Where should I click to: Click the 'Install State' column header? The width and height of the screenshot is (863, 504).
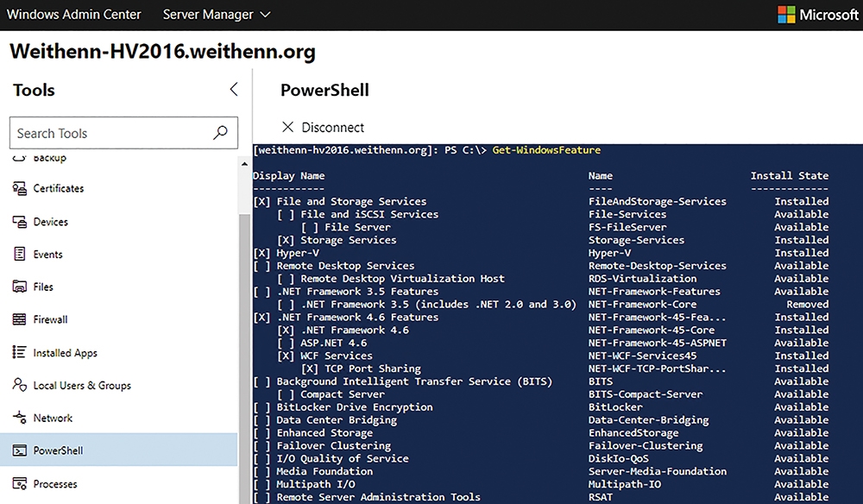click(790, 175)
